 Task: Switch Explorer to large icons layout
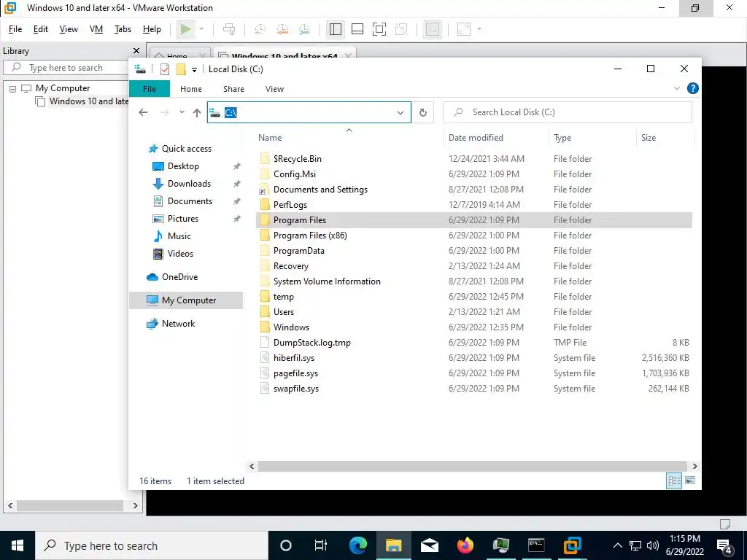click(x=690, y=481)
